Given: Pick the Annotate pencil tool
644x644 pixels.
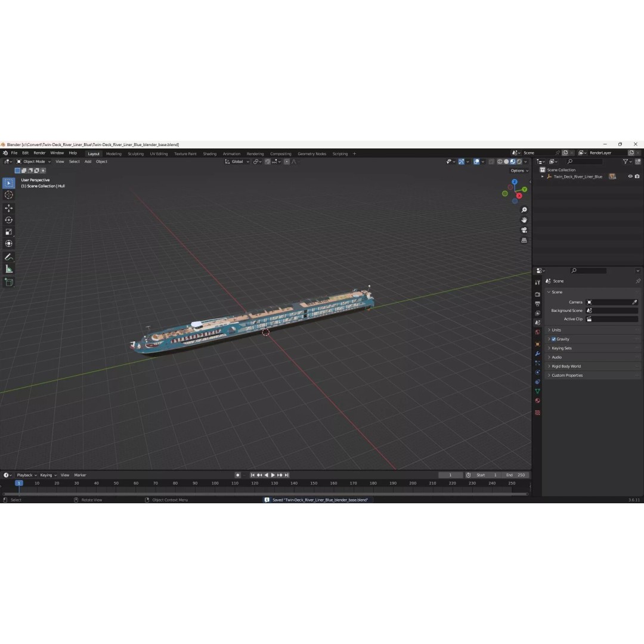Looking at the screenshot, I should pos(8,257).
